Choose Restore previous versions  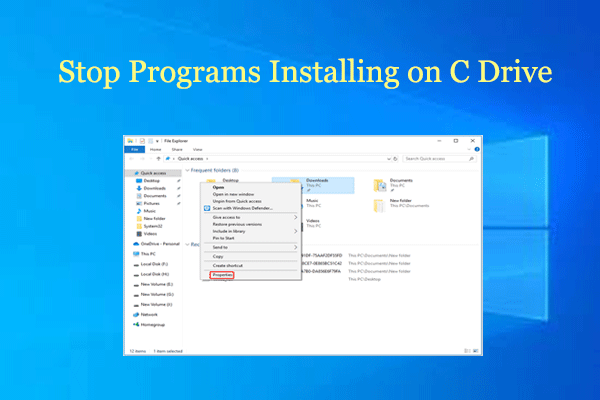coord(237,224)
